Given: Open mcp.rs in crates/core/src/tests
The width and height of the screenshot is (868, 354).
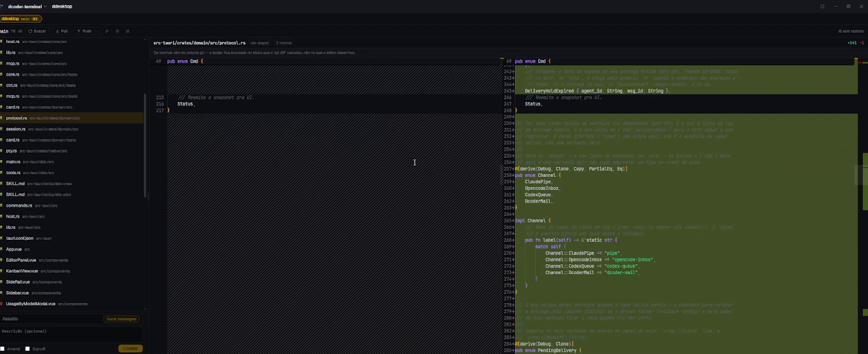Looking at the screenshot, I should point(72,96).
